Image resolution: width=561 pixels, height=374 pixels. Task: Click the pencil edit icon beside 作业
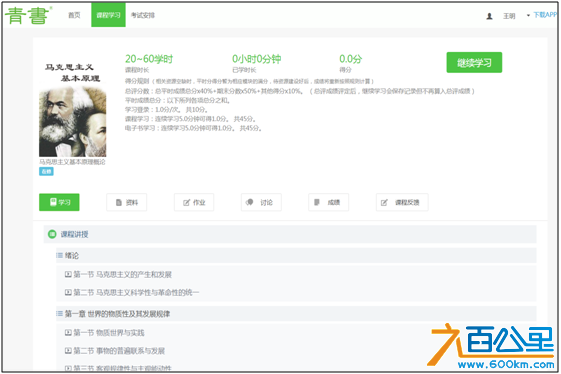186,203
